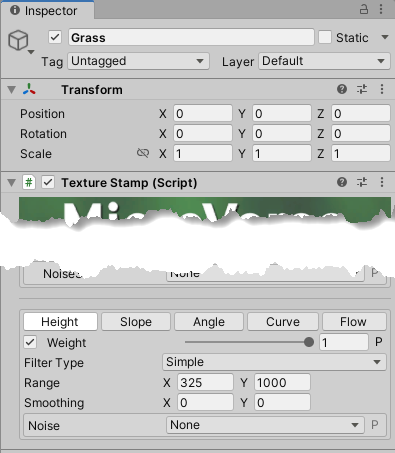Open the bottom Noise dropdown set to None
Image resolution: width=395 pixels, height=453 pixels.
pyautogui.click(x=265, y=425)
